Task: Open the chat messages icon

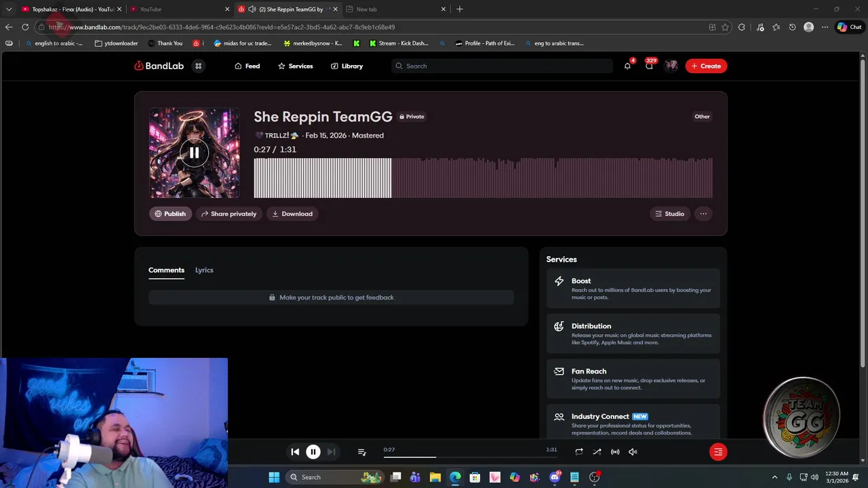Action: coord(649,66)
